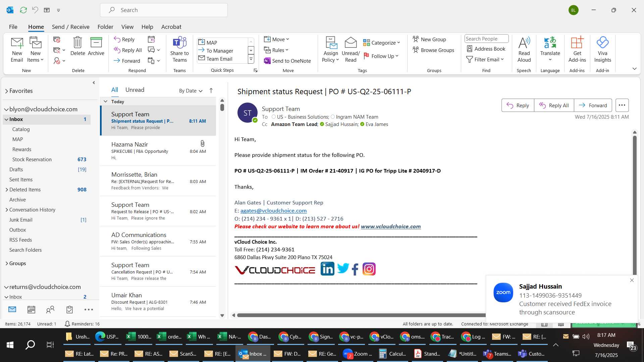The width and height of the screenshot is (644, 362).
Task: Open the People view icon
Action: (50, 310)
